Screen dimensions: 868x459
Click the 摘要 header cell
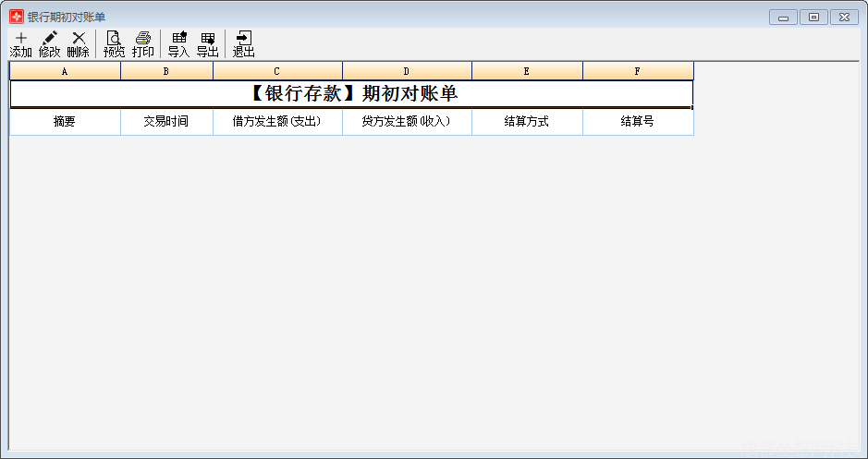pyautogui.click(x=65, y=122)
